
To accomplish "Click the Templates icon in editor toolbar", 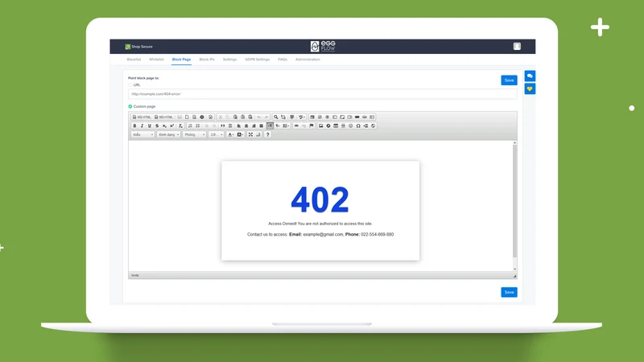I will tap(211, 117).
